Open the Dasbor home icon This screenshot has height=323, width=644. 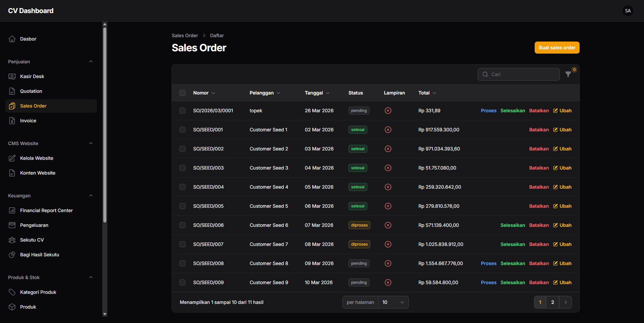tap(12, 39)
